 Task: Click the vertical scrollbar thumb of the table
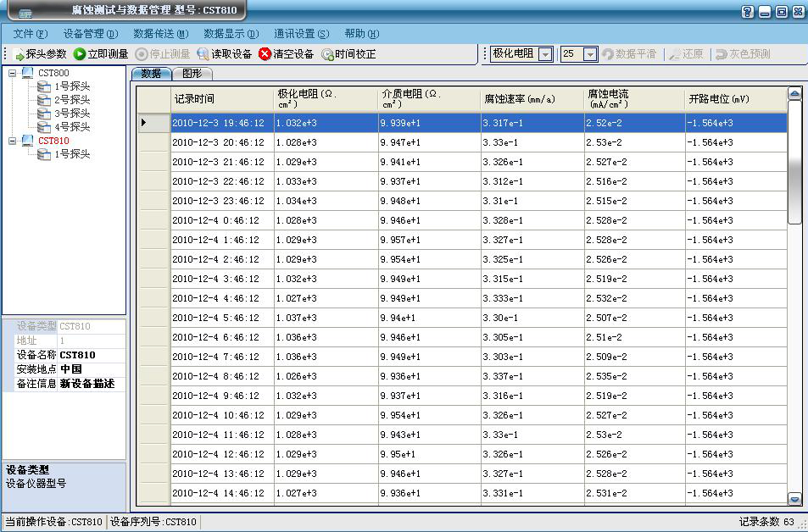(794, 163)
